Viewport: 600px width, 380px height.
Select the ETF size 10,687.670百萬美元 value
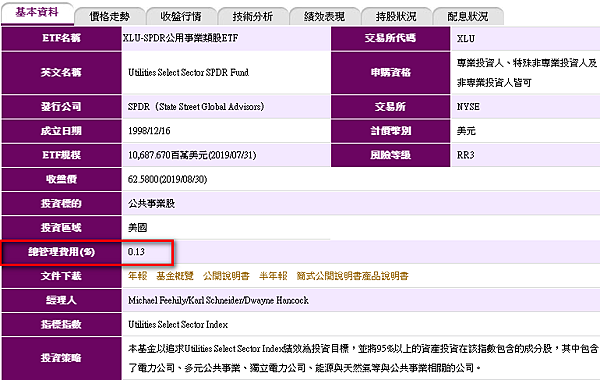pyautogui.click(x=192, y=155)
